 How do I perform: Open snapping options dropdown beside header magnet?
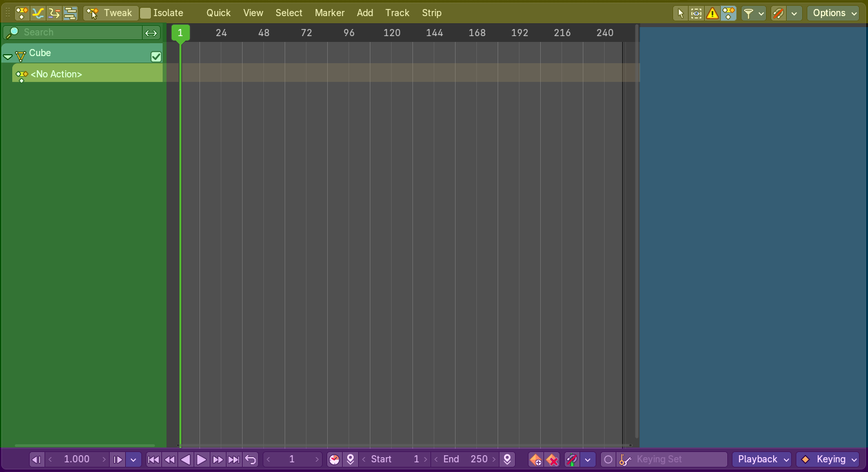pos(794,13)
